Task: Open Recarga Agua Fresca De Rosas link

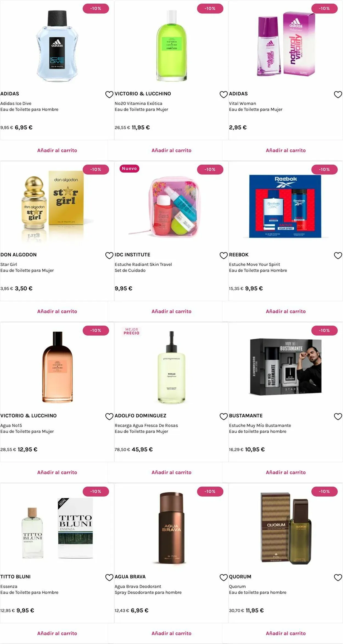Action: tap(146, 425)
